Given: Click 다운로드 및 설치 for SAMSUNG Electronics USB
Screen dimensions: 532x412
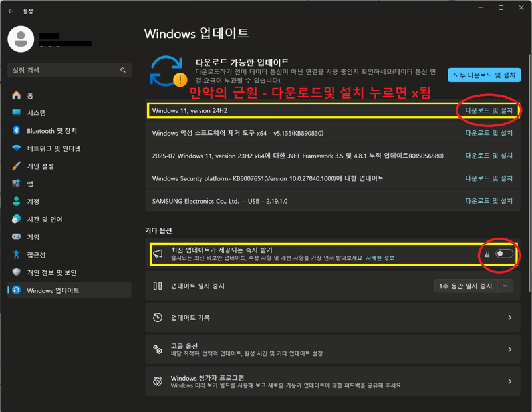Looking at the screenshot, I should coord(489,201).
